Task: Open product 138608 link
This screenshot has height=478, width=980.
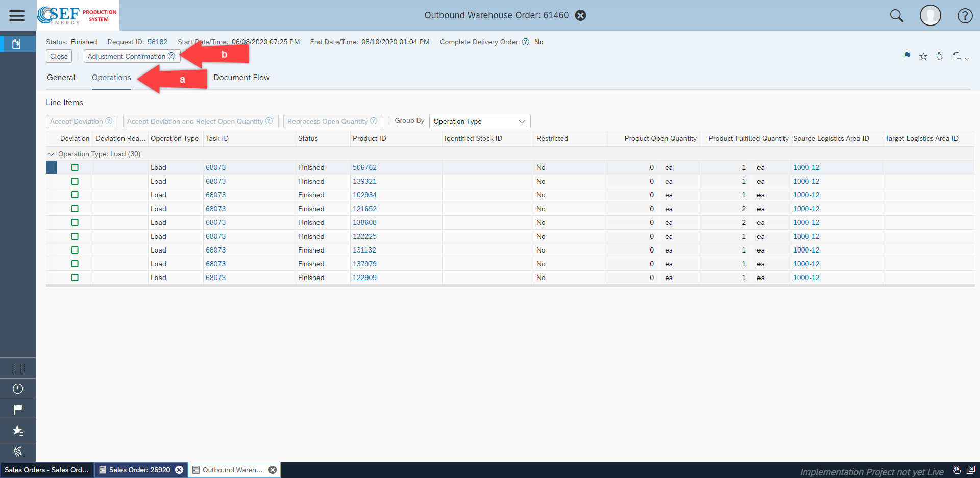Action: pyautogui.click(x=364, y=222)
